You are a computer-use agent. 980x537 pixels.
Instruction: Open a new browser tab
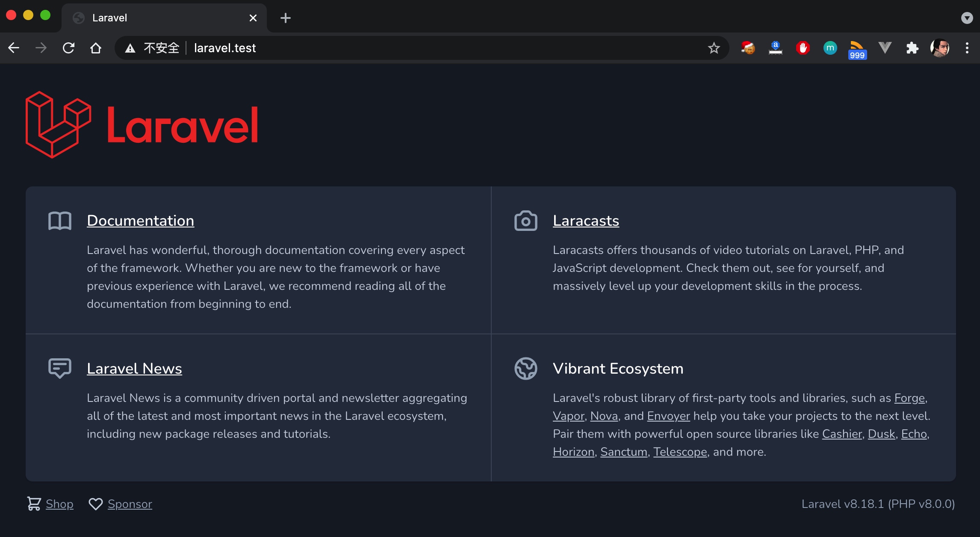click(285, 18)
